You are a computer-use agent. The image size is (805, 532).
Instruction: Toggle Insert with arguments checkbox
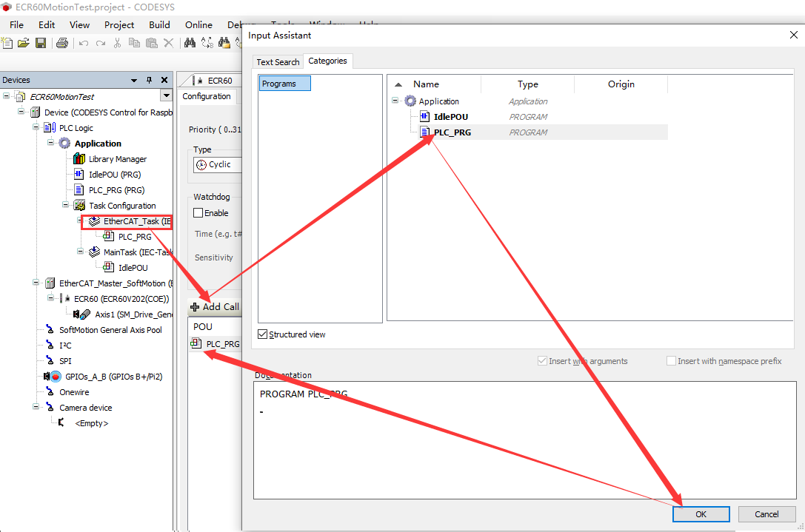(542, 361)
